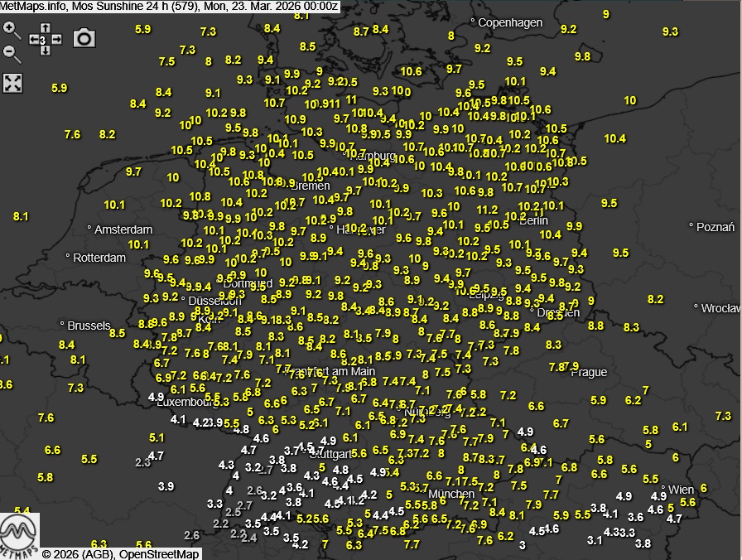This screenshot has width=742, height=560.
Task: Click the Copenhagen city label
Action: click(x=510, y=22)
